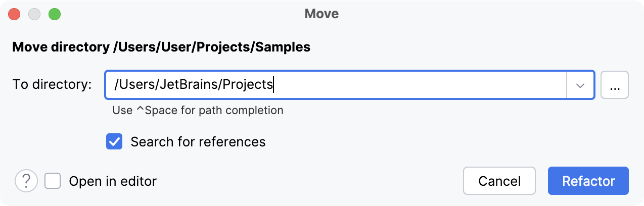The width and height of the screenshot is (644, 206).
Task: Click 'Users' segment in the path field
Action: pyautogui.click(x=134, y=85)
